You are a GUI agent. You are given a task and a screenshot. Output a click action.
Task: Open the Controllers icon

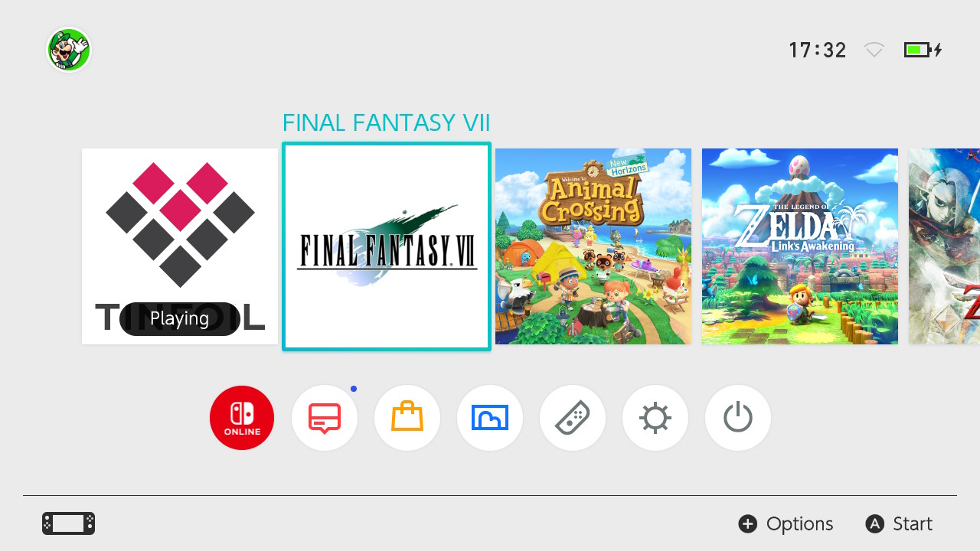pyautogui.click(x=573, y=418)
